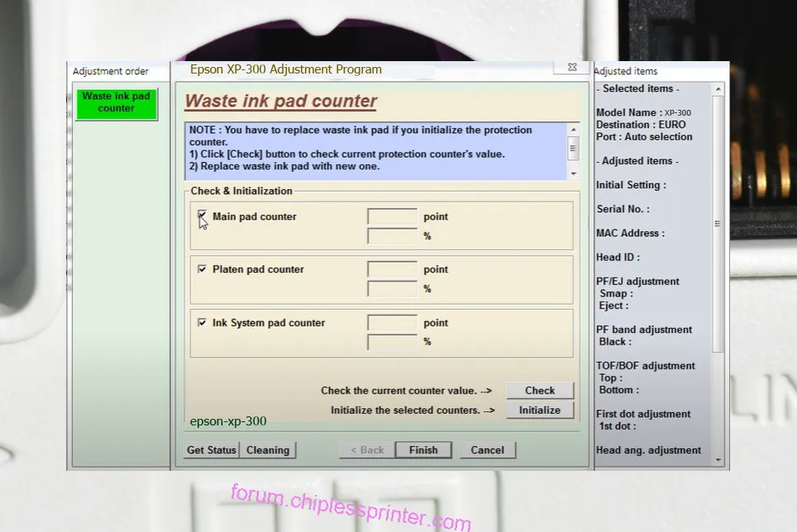Click the 'Adjusted items' panel title

[x=625, y=72]
